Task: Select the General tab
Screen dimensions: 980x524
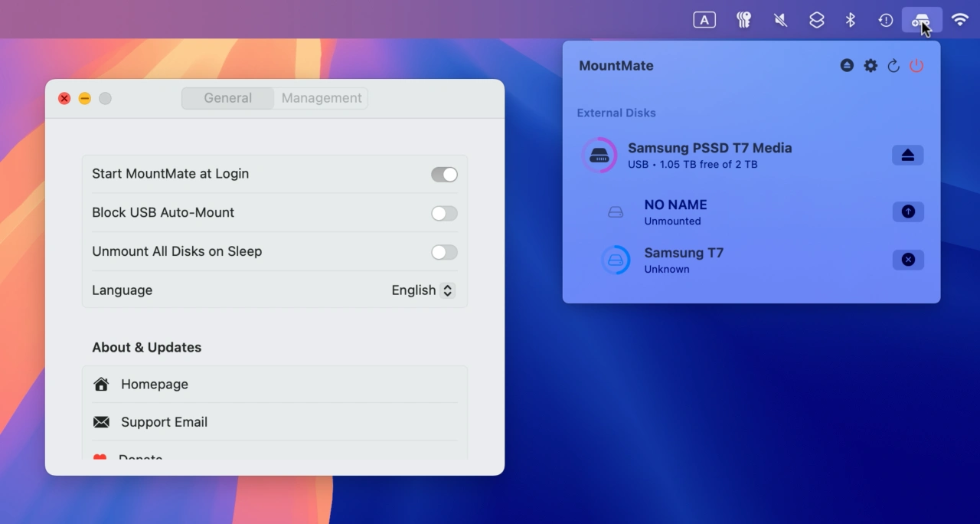Action: pyautogui.click(x=227, y=98)
